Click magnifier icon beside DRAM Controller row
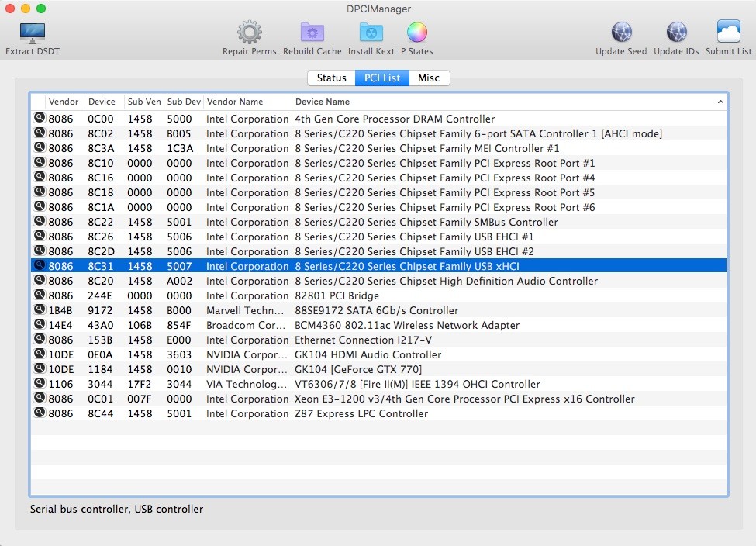The width and height of the screenshot is (756, 546). coord(39,119)
